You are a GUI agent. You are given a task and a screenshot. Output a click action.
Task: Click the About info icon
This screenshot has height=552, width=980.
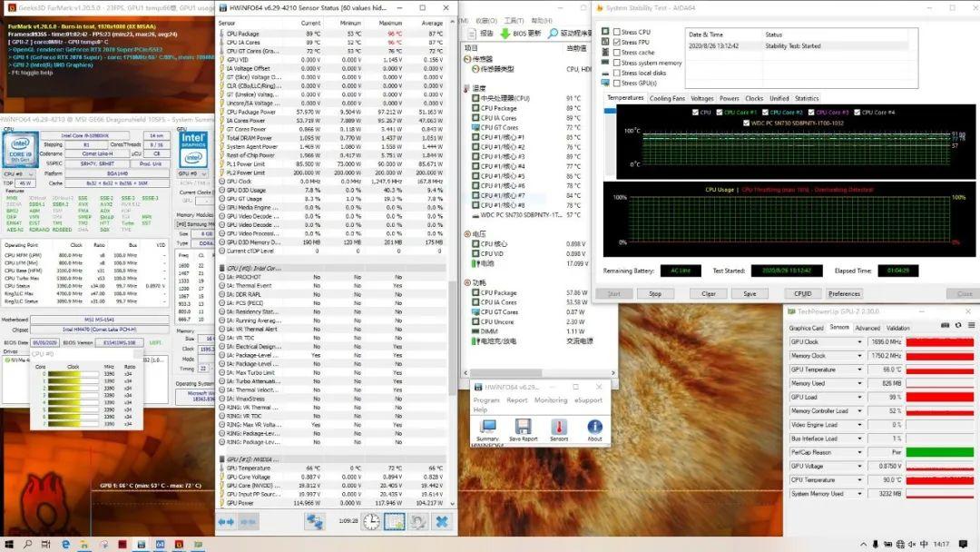tap(594, 427)
